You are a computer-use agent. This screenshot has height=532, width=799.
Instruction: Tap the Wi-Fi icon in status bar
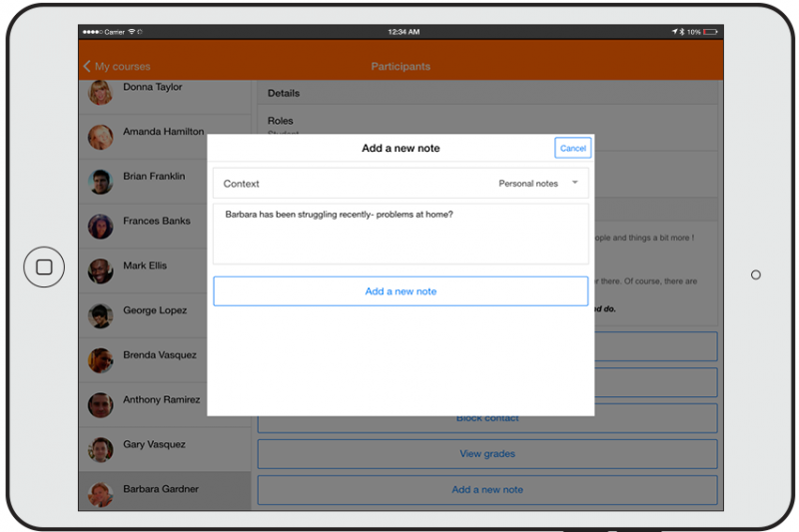(132, 32)
